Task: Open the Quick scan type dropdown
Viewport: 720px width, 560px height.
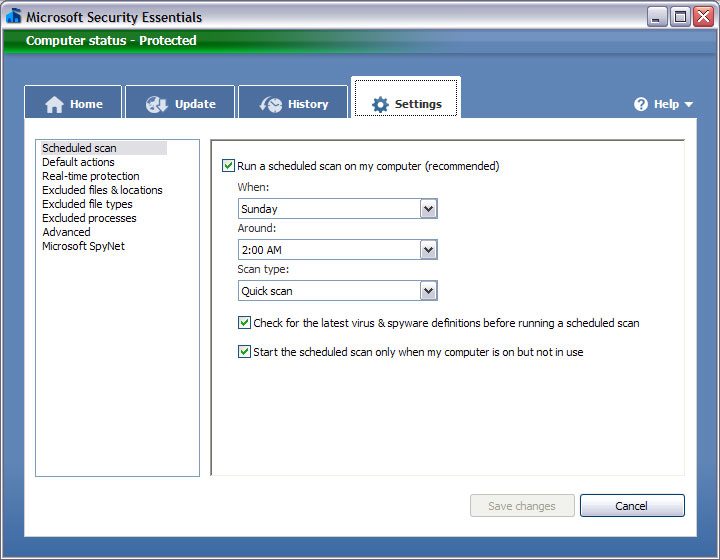Action: tap(338, 291)
